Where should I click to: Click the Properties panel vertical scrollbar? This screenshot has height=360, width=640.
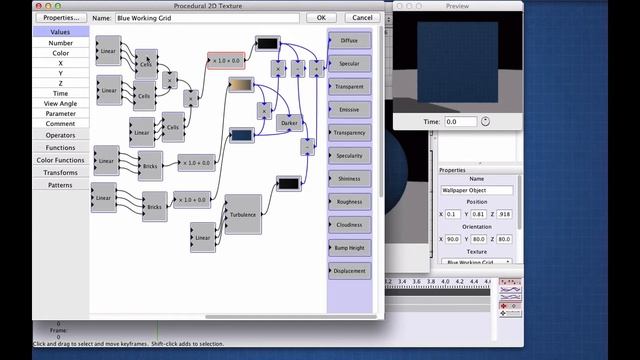[520, 203]
